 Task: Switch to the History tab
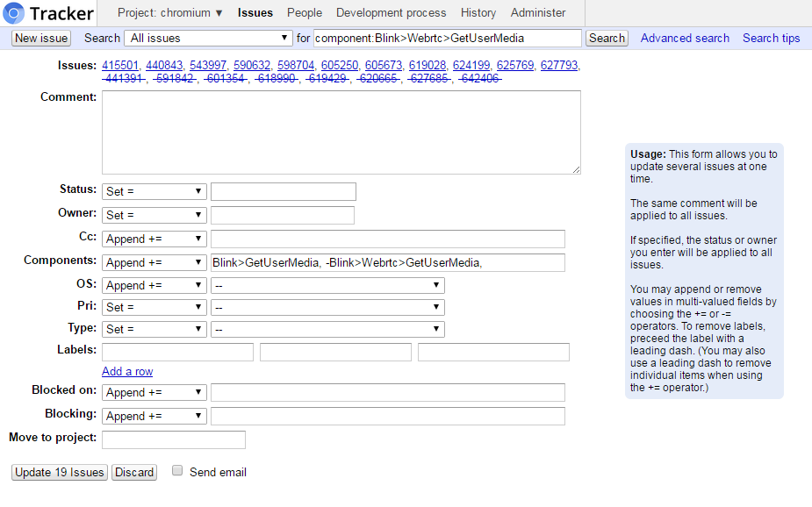click(478, 13)
